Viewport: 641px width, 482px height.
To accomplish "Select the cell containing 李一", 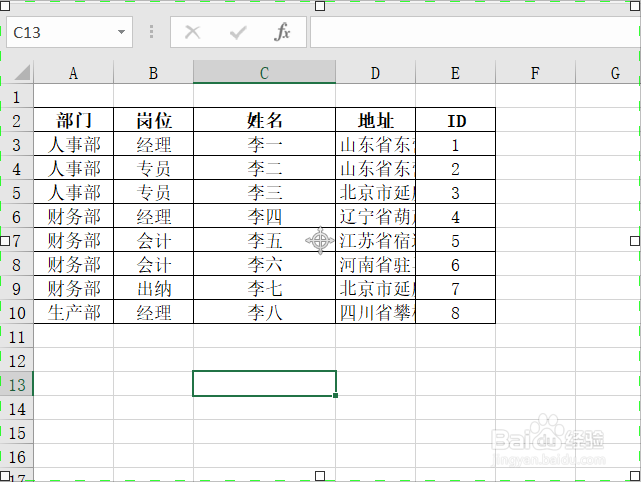I will tap(264, 144).
